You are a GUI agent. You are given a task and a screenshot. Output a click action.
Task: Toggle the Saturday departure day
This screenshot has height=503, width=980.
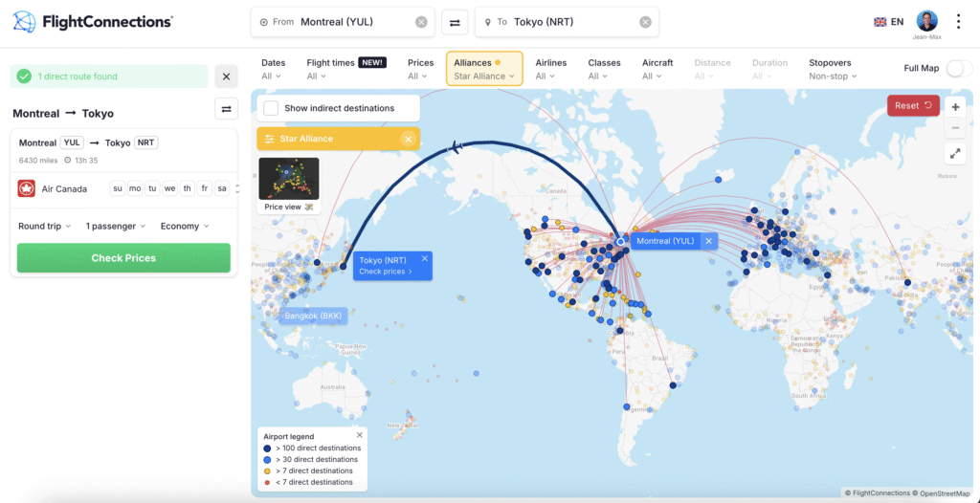click(x=222, y=188)
